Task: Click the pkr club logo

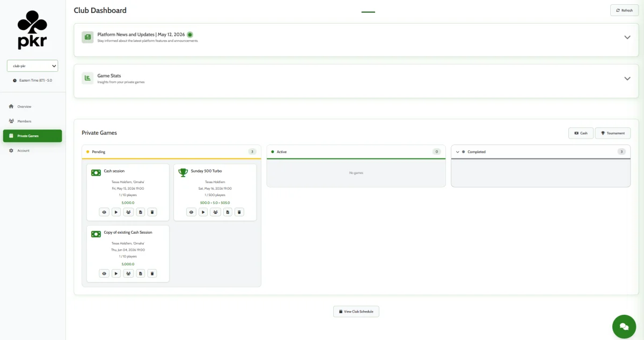Action: pos(32,31)
